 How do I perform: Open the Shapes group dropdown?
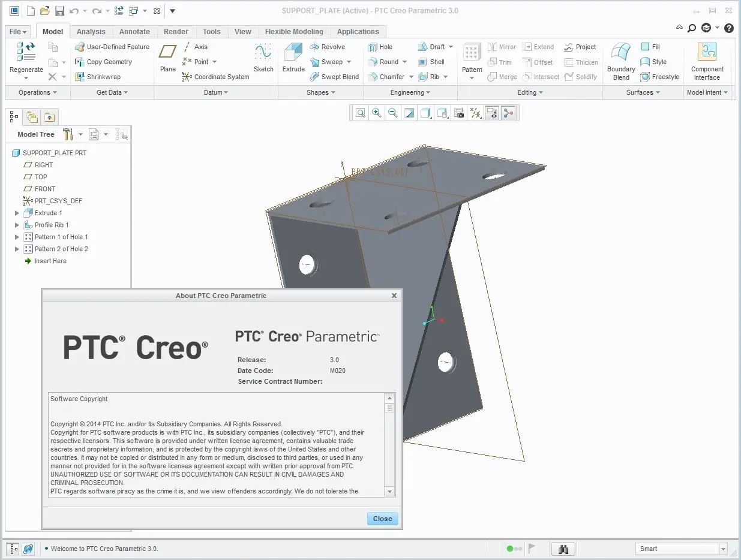(321, 92)
